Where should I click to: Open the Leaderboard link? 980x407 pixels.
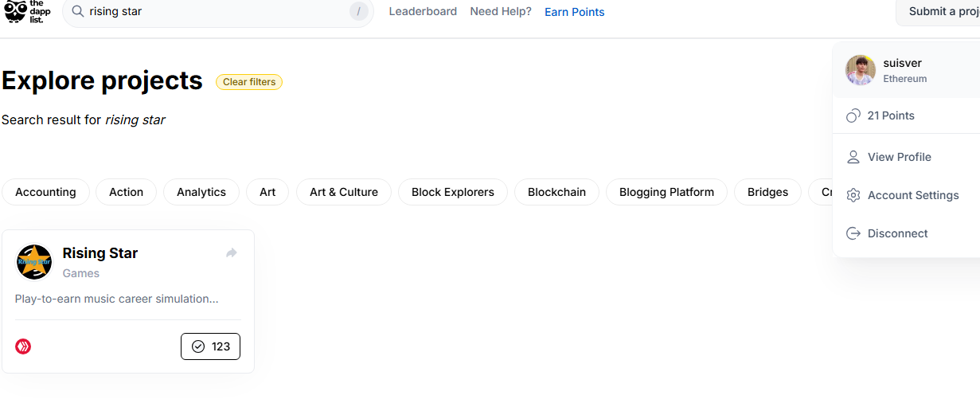423,11
